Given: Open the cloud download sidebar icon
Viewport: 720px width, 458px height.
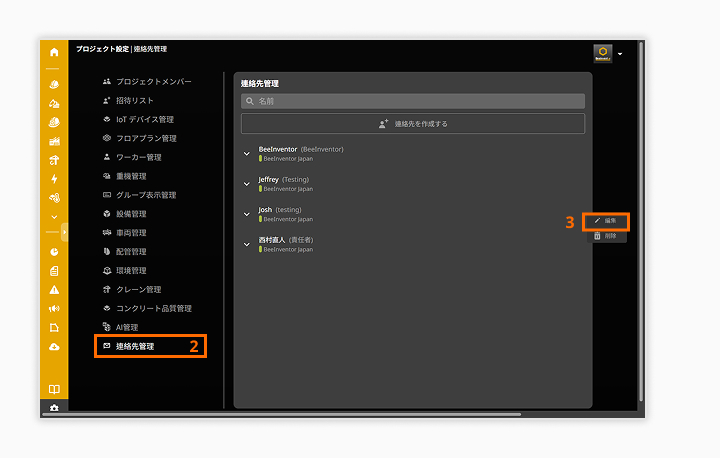Looking at the screenshot, I should click(x=54, y=347).
